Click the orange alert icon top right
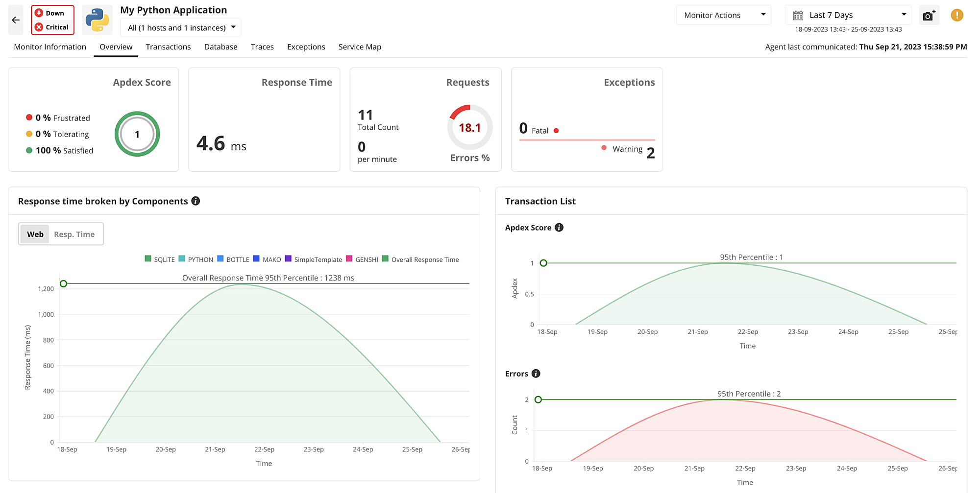Image resolution: width=980 pixels, height=493 pixels. pyautogui.click(x=956, y=15)
